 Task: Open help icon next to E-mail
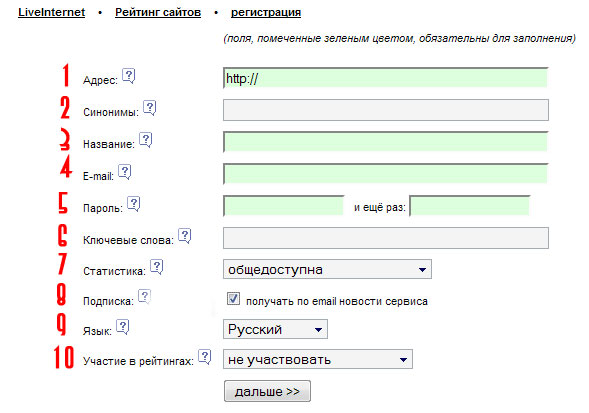[124, 172]
